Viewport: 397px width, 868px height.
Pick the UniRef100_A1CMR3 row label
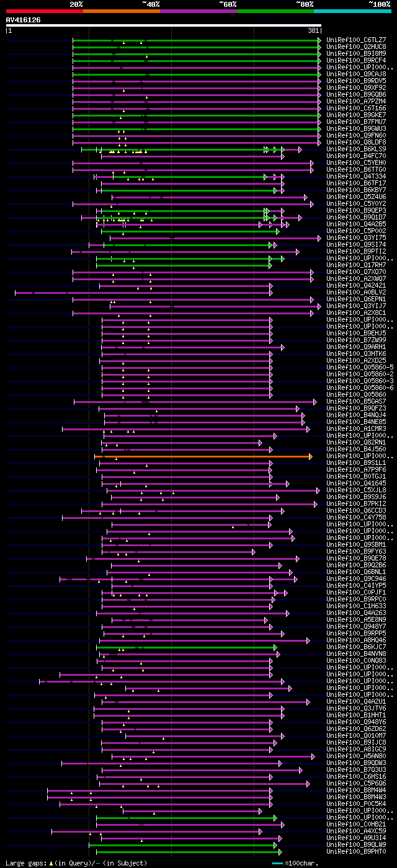click(x=357, y=429)
